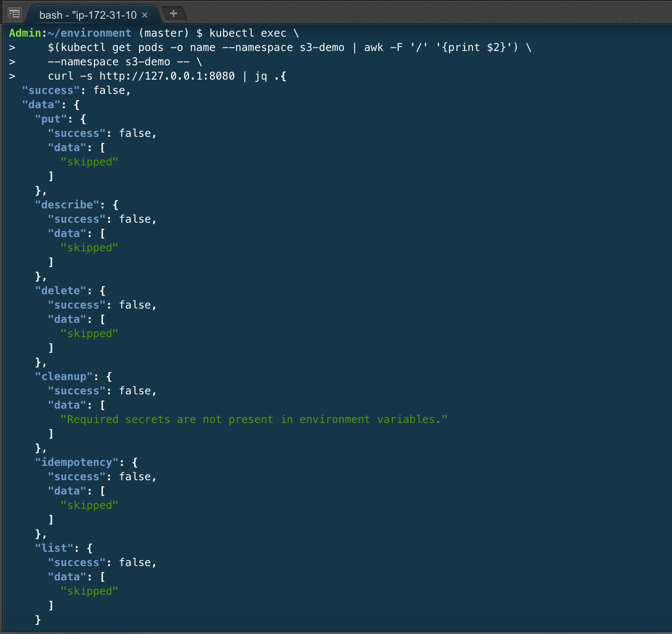Click the "cleanup" JSON key

[x=64, y=376]
